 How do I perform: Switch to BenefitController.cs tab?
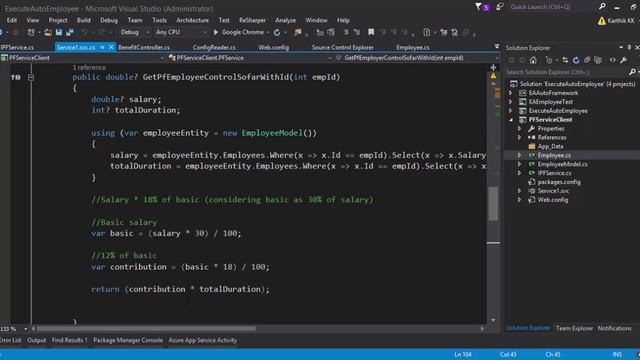pos(144,47)
